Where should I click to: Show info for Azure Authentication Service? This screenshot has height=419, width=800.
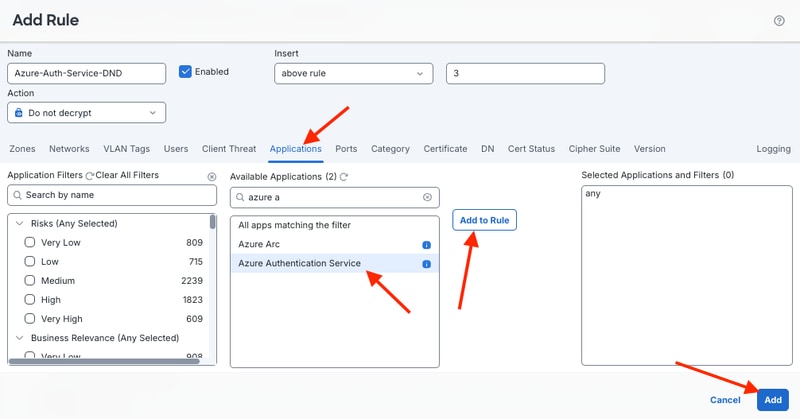(x=427, y=264)
